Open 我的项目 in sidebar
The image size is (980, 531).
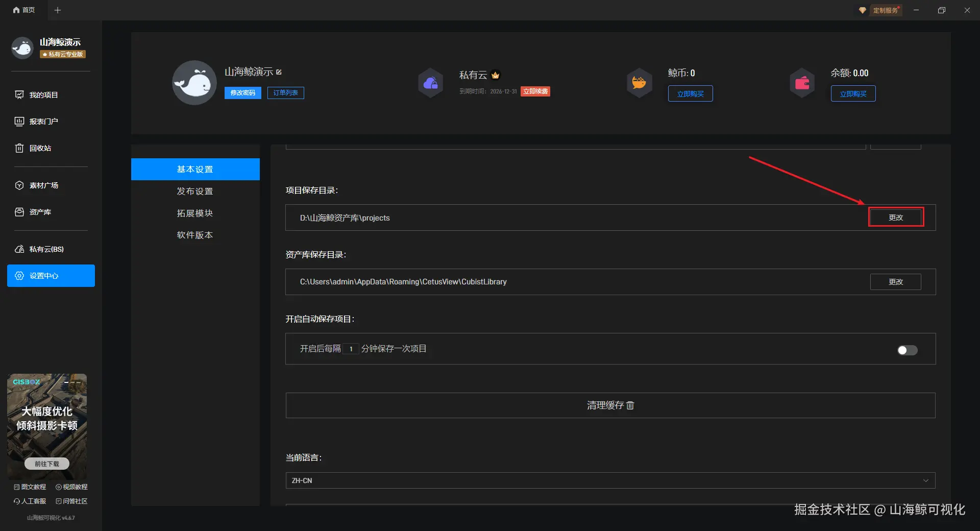tap(37, 95)
